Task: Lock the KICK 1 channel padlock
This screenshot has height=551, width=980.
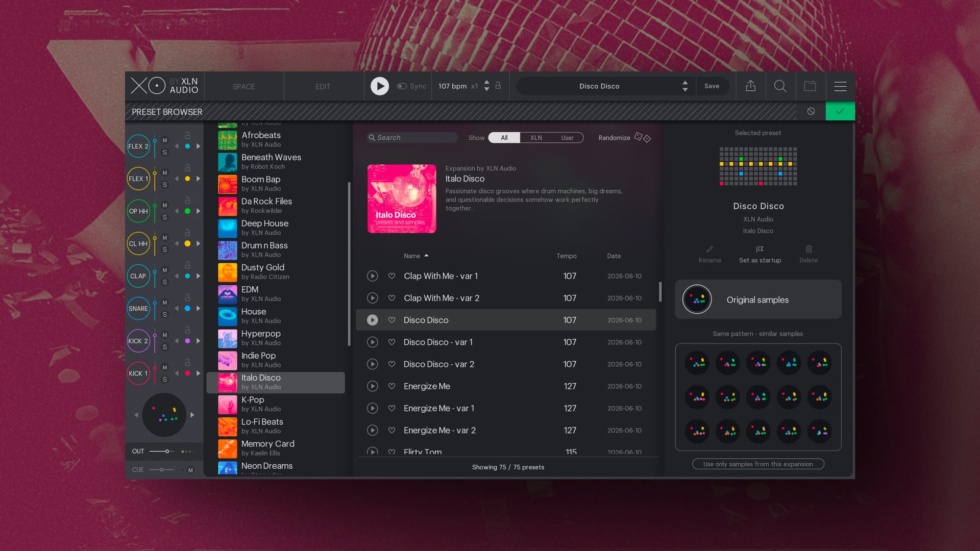Action: (x=187, y=362)
